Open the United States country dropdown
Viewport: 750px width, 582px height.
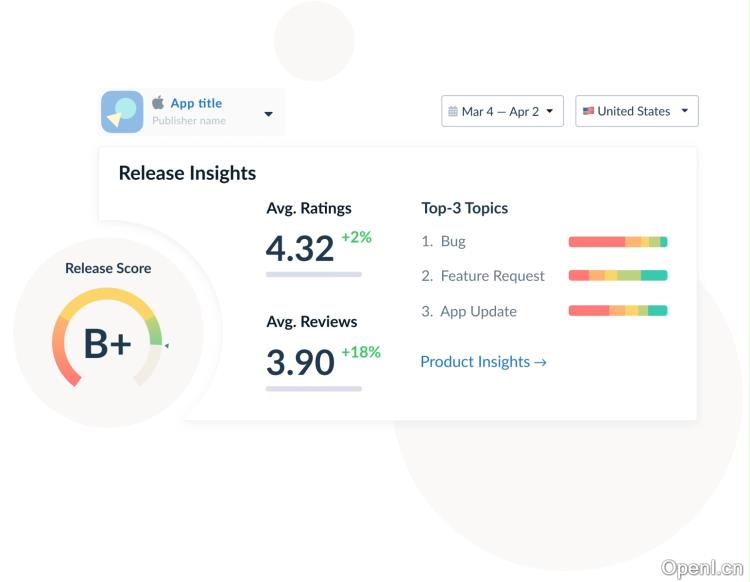click(636, 111)
